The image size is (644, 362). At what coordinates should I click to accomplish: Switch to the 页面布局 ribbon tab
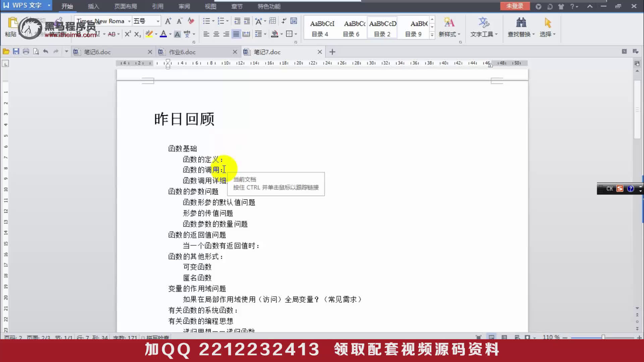point(126,6)
